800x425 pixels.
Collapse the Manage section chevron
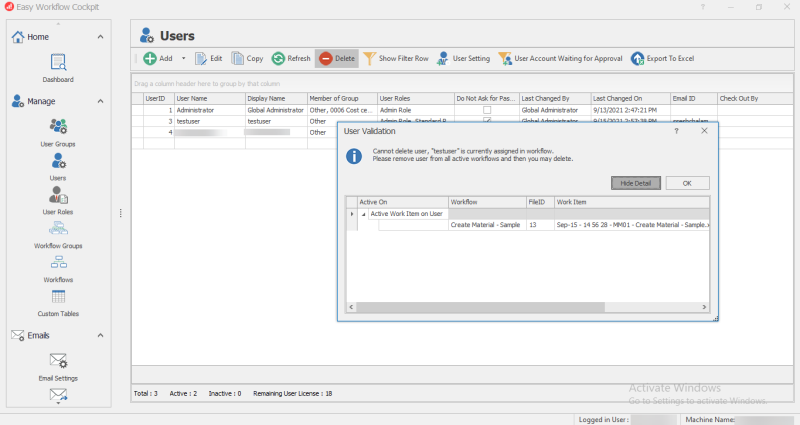pyautogui.click(x=101, y=101)
